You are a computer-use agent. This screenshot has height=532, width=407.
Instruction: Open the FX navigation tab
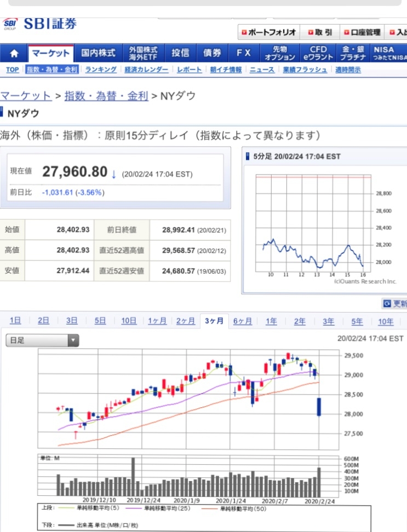click(244, 53)
